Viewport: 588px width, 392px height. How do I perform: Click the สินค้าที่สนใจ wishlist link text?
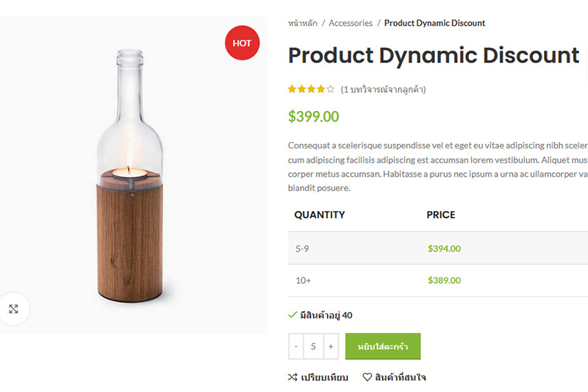click(401, 377)
